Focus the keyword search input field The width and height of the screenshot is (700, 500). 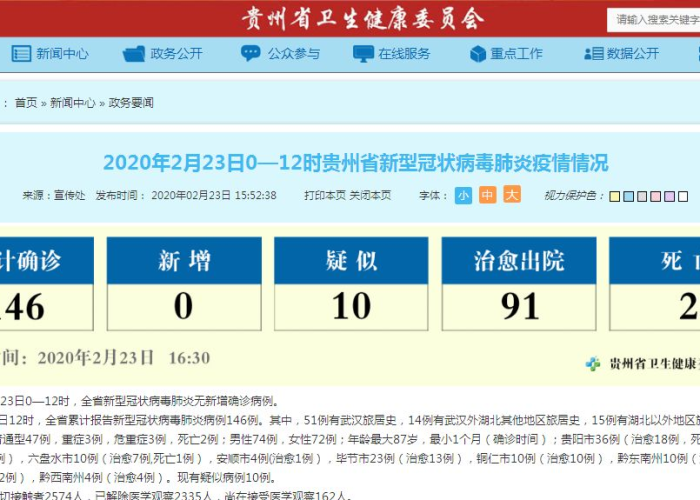pyautogui.click(x=654, y=20)
